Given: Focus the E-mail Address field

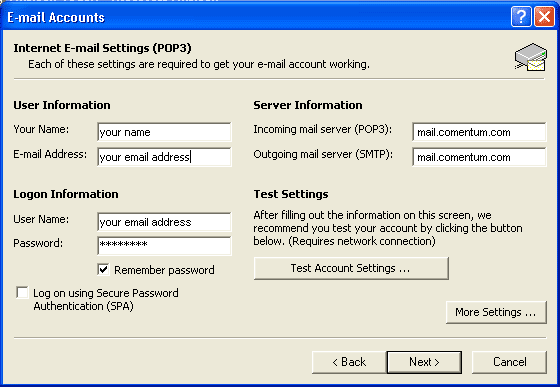Looking at the screenshot, I should point(164,157).
